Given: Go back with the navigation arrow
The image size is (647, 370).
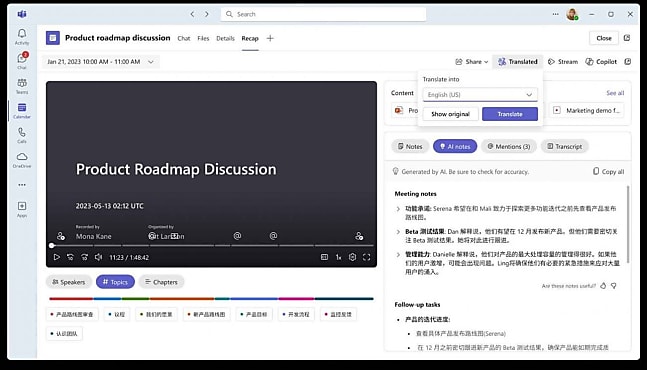Looking at the screenshot, I should 192,14.
